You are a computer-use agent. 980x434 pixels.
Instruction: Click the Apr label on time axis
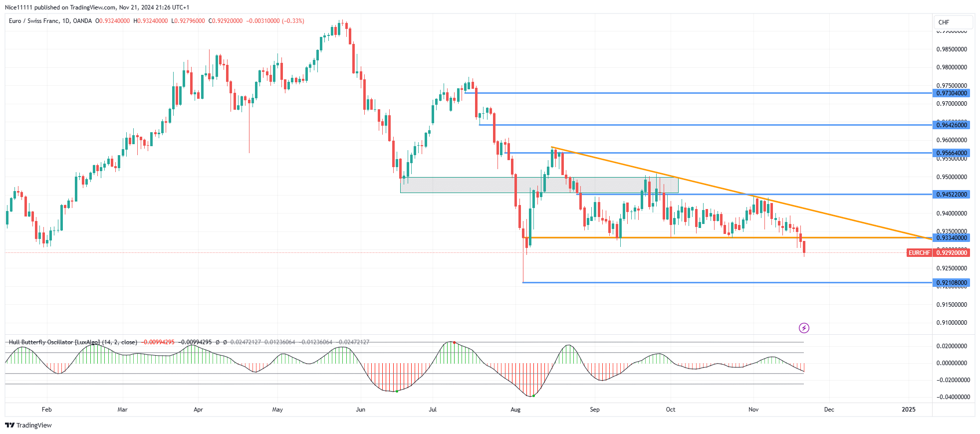coord(198,410)
